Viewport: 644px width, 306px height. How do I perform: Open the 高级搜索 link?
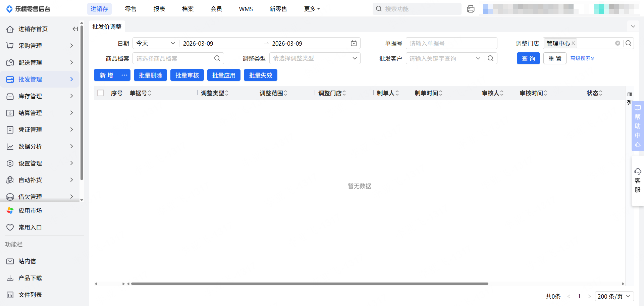click(582, 58)
